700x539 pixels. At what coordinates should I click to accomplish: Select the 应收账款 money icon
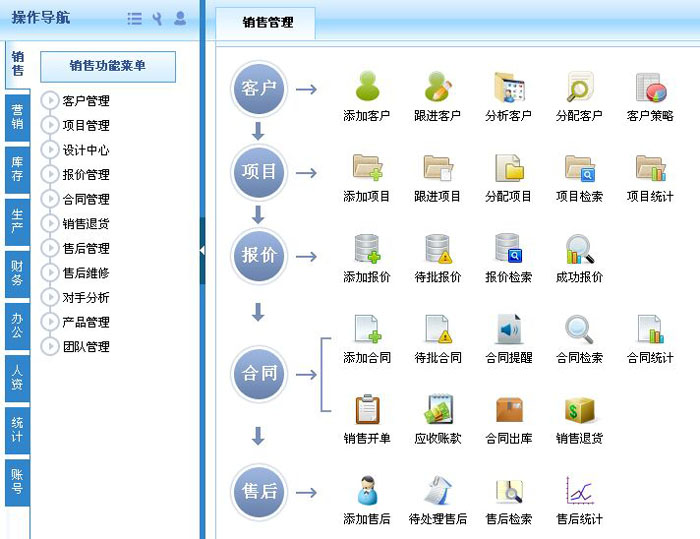click(x=438, y=410)
